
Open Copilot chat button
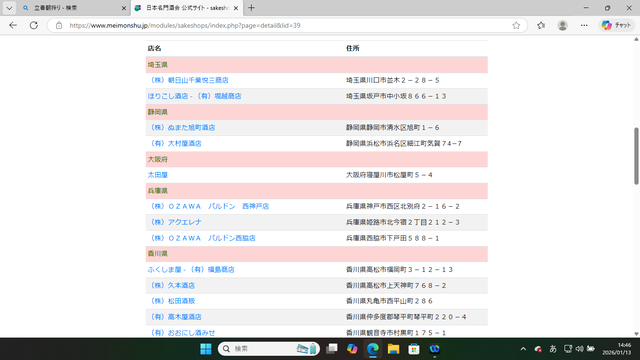[616, 25]
